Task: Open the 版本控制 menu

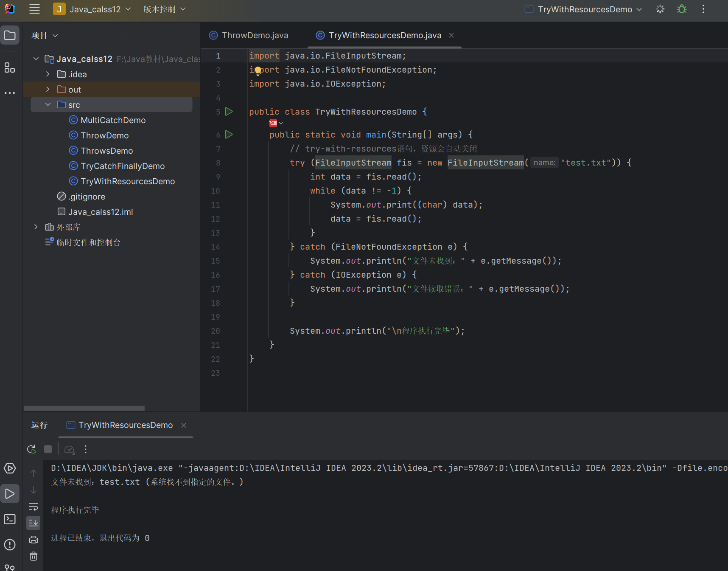Action: (164, 9)
